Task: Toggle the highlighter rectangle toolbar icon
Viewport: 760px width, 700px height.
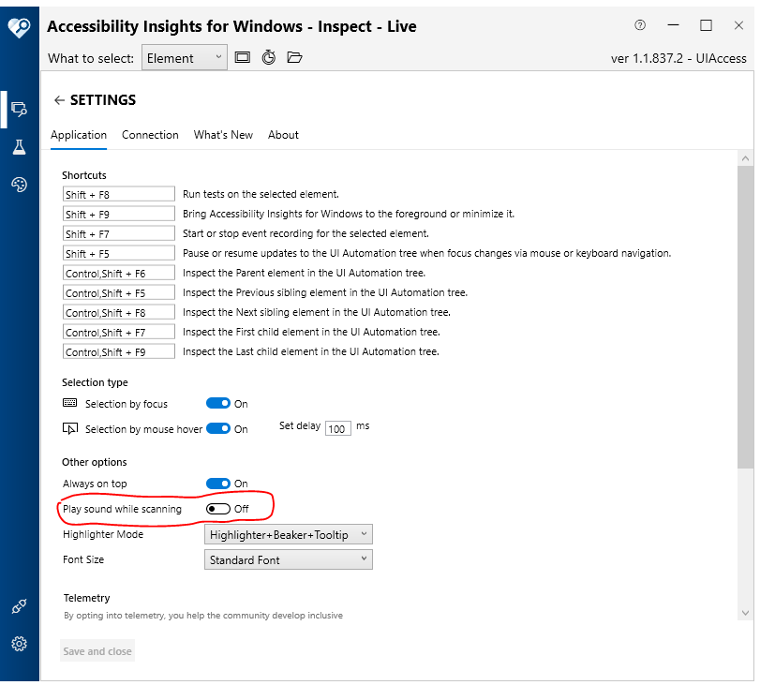Action: point(243,58)
